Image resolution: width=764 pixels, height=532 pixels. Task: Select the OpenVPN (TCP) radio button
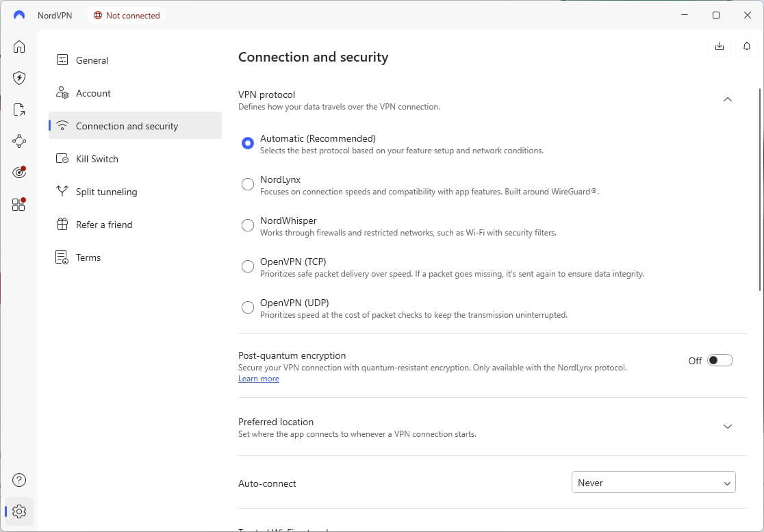pos(248,266)
